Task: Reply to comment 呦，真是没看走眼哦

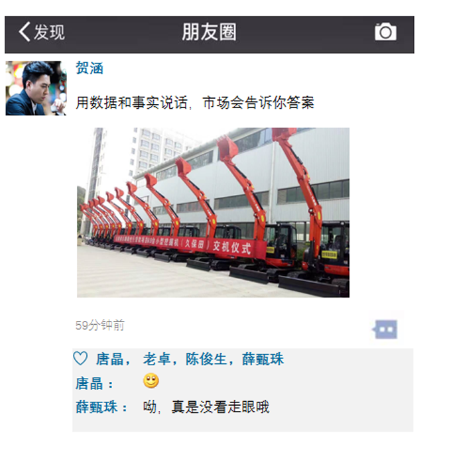Action: click(206, 407)
